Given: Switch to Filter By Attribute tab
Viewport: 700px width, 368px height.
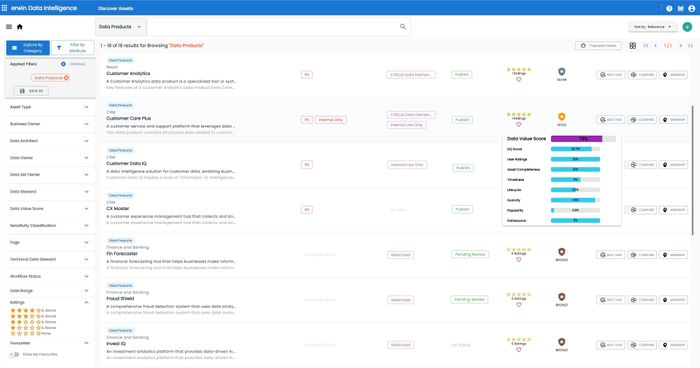Looking at the screenshot, I should tap(72, 48).
